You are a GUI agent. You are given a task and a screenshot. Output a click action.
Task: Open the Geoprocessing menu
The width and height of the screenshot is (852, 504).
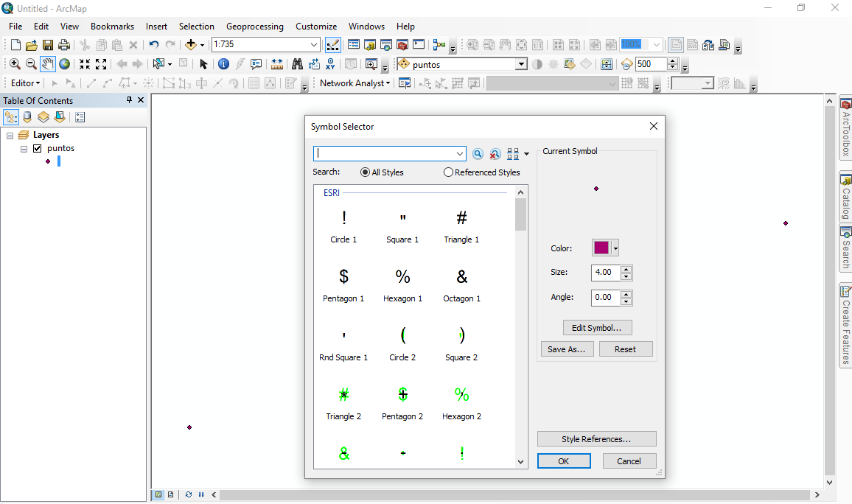tap(254, 27)
